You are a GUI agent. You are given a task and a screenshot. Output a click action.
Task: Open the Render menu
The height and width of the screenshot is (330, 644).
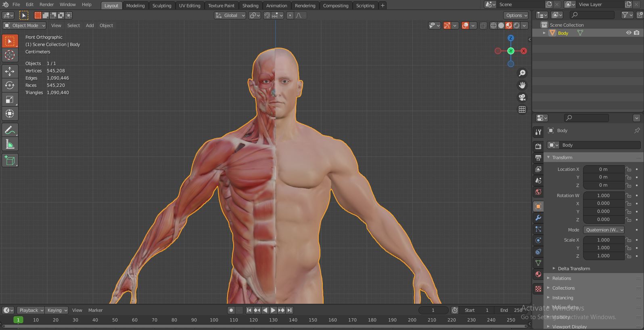pyautogui.click(x=46, y=4)
